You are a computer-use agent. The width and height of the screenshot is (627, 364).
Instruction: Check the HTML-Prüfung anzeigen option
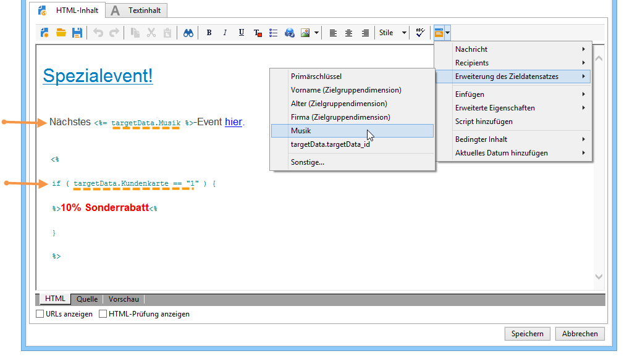pos(103,314)
